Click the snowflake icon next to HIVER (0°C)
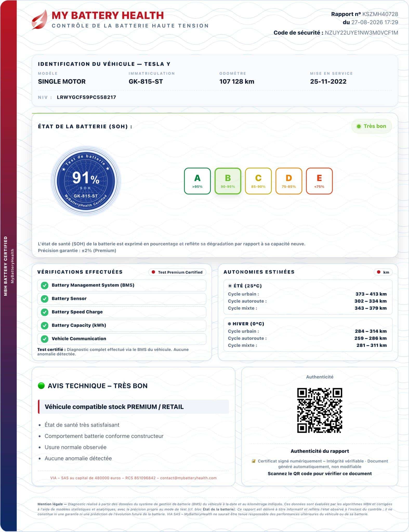Viewport: 409px width, 532px height. 229,324
